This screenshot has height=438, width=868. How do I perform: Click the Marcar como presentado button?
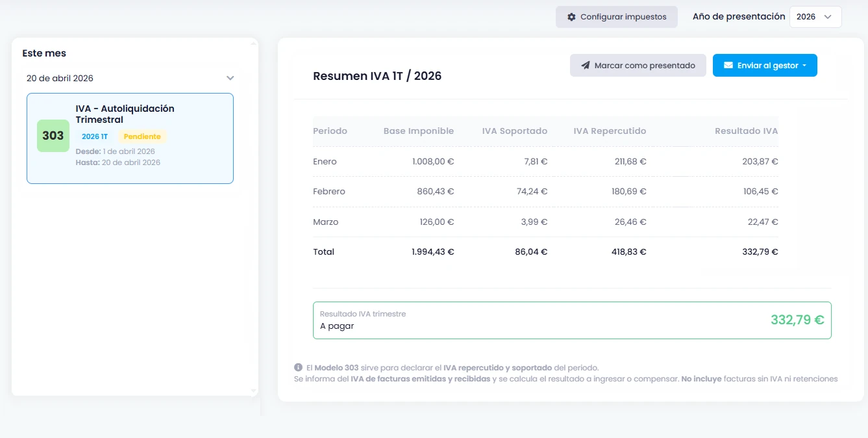pos(638,65)
